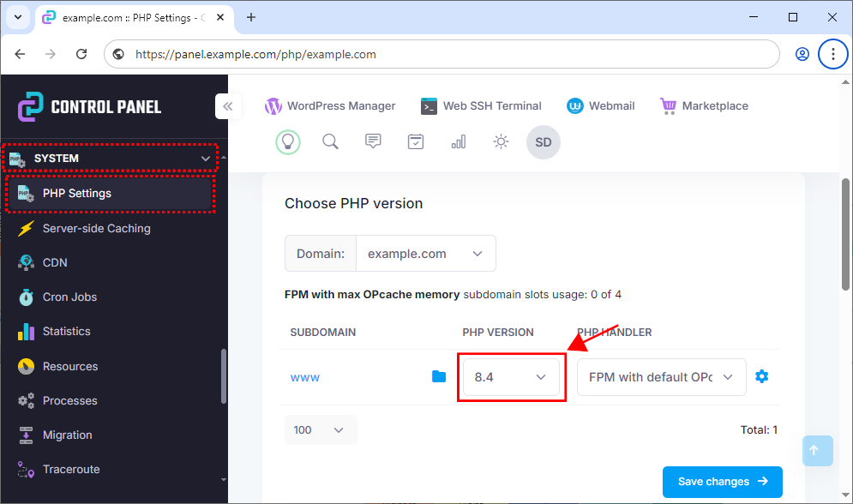This screenshot has width=853, height=504.
Task: Open the Marketplace
Action: 704,106
